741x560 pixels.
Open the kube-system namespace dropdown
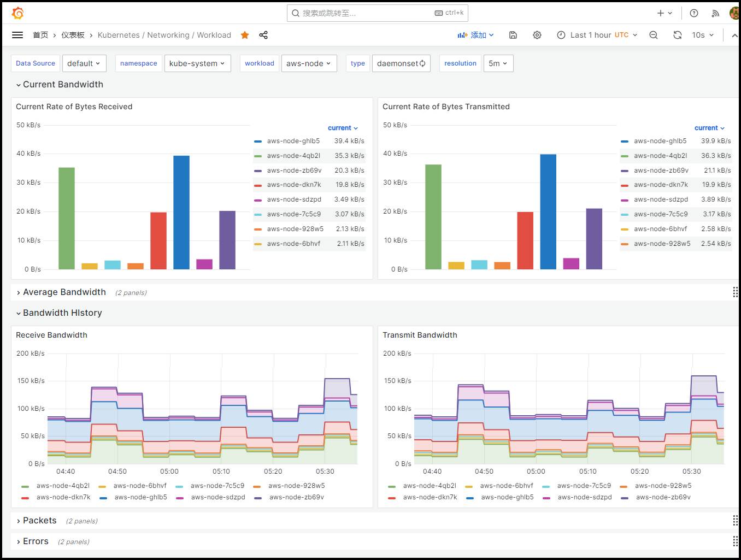197,63
